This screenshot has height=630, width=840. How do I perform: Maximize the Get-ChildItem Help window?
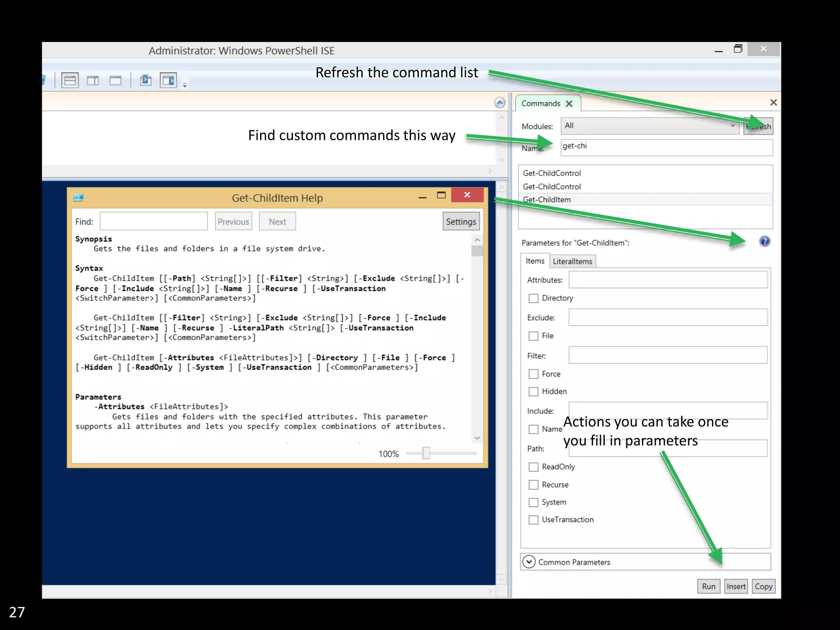click(441, 195)
